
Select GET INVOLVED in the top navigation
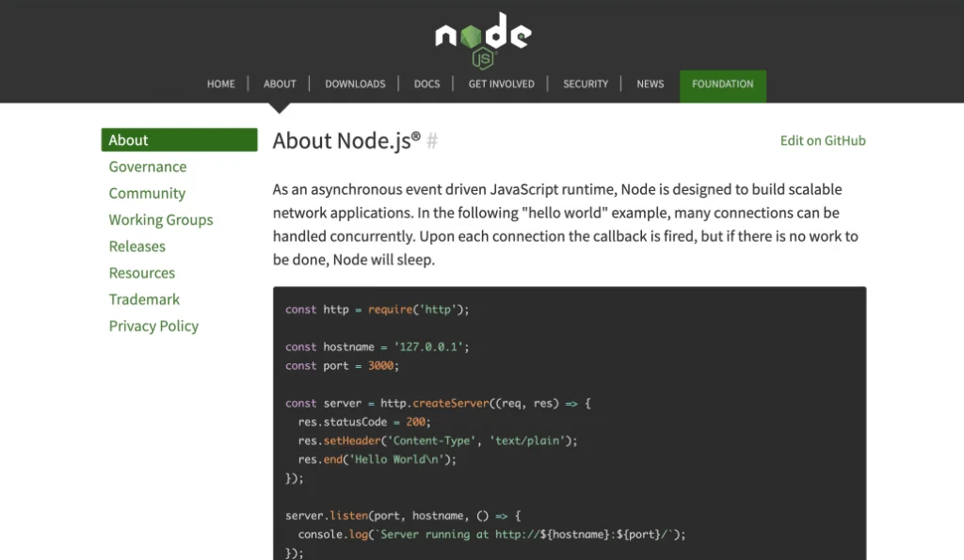point(502,84)
